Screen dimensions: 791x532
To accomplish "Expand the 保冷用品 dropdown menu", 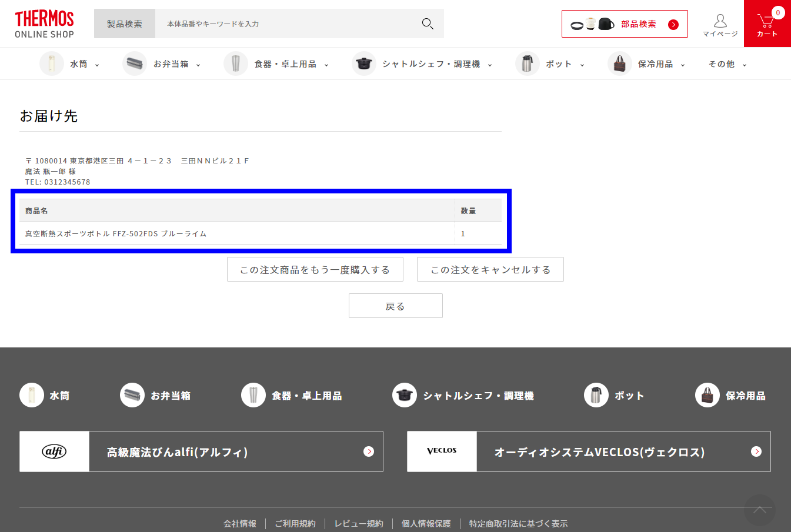I will (683, 65).
